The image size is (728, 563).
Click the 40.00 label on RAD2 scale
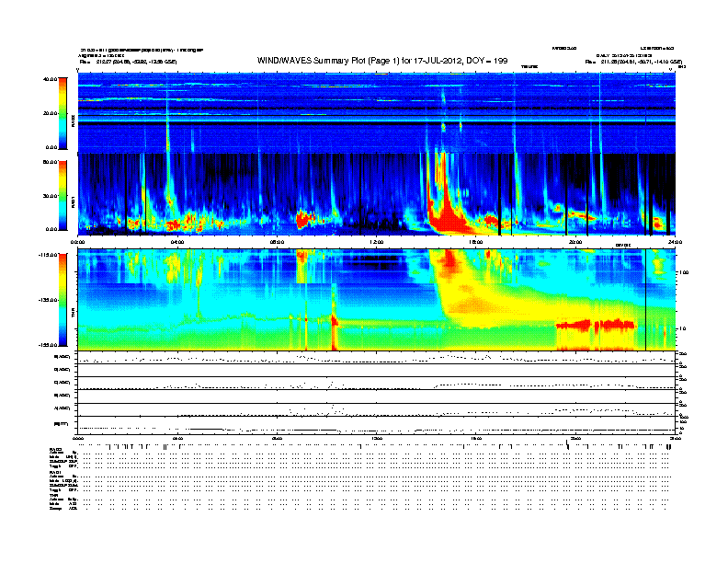coord(50,79)
